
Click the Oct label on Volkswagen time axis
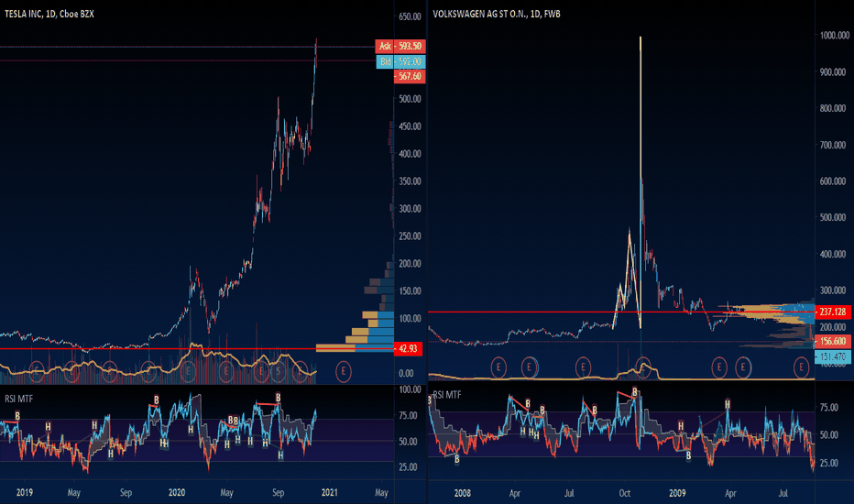coord(625,493)
